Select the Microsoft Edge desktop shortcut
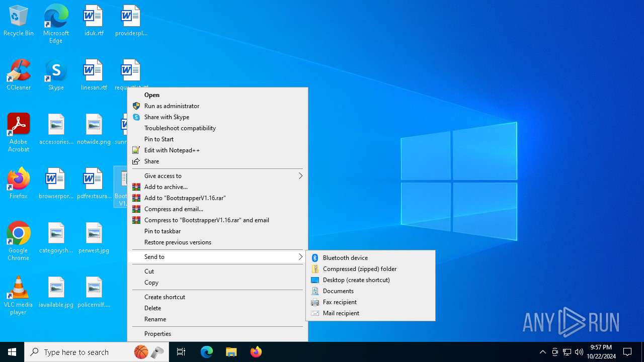Screen dimensions: 644x362 tap(56, 24)
